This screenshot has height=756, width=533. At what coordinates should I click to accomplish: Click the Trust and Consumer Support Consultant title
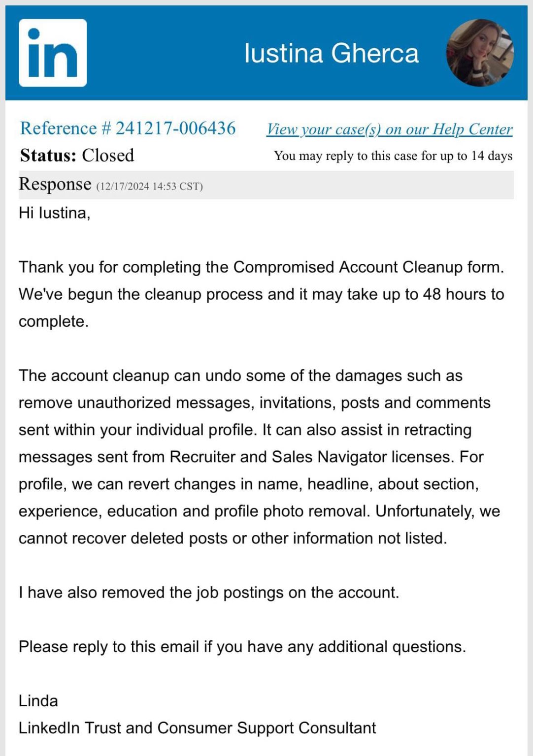point(230,728)
